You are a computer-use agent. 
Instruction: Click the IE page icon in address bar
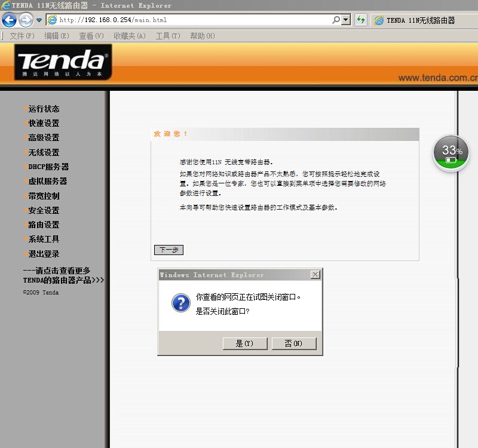tap(53, 20)
